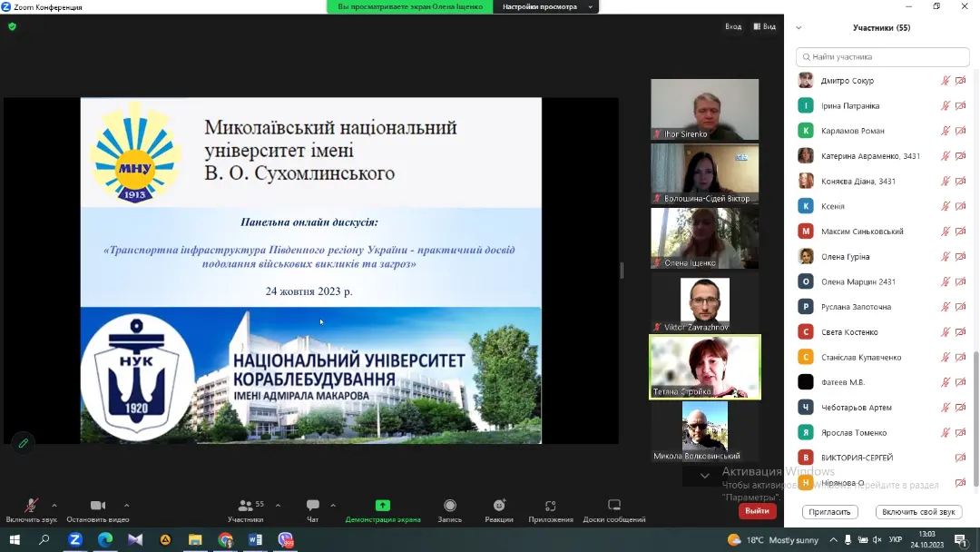Click the green Share Screen icon

tap(382, 506)
